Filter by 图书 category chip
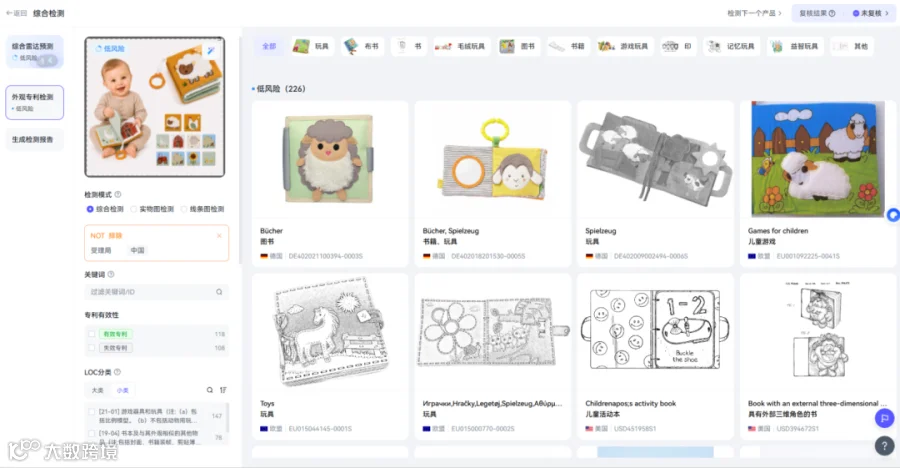This screenshot has width=900, height=468. (518, 46)
